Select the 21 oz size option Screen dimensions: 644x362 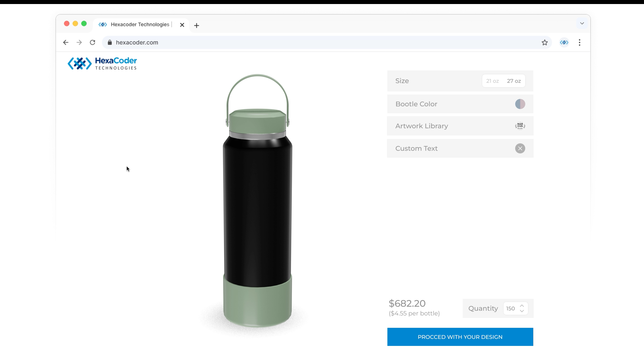pos(492,81)
